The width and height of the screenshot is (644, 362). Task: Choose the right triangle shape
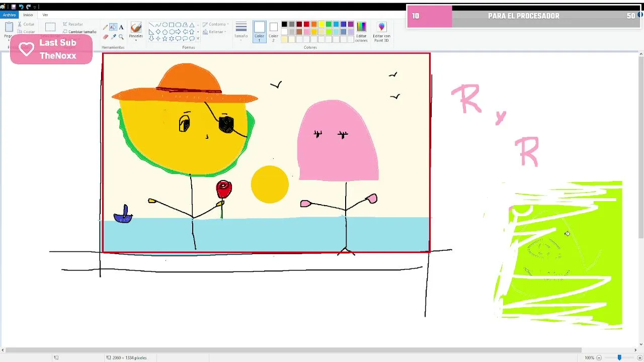(x=151, y=32)
